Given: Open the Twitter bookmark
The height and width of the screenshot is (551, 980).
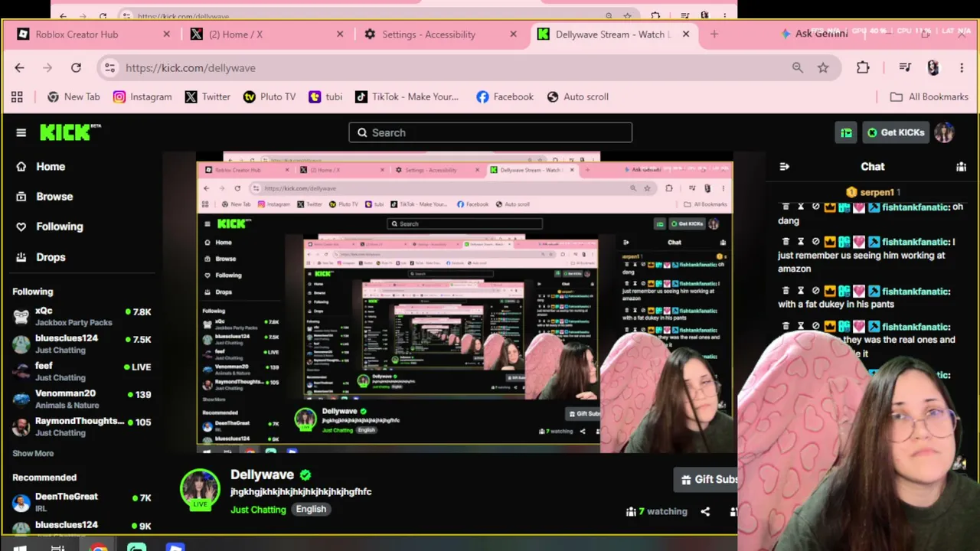Looking at the screenshot, I should coord(207,96).
